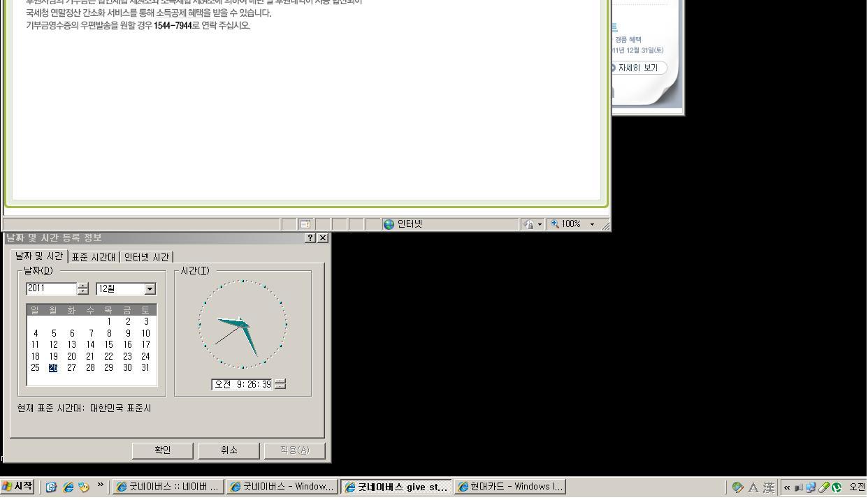Adjust the year with the spinner arrows
Screen dimensions: 868x500
tap(83, 288)
